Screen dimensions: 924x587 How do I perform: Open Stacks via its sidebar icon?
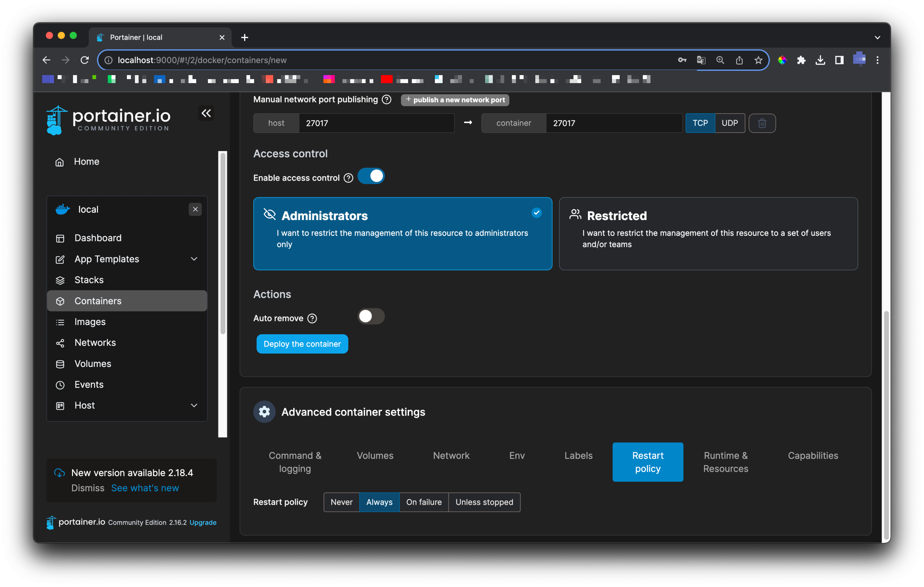[x=60, y=280]
